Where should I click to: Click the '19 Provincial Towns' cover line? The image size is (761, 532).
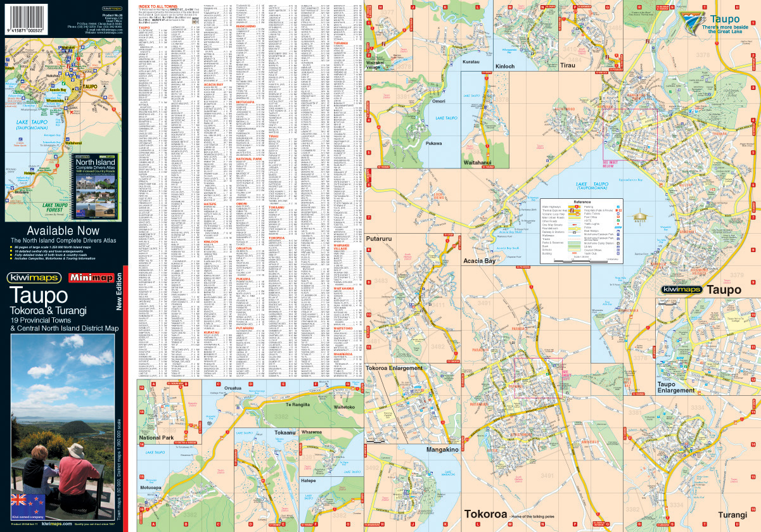click(x=42, y=321)
